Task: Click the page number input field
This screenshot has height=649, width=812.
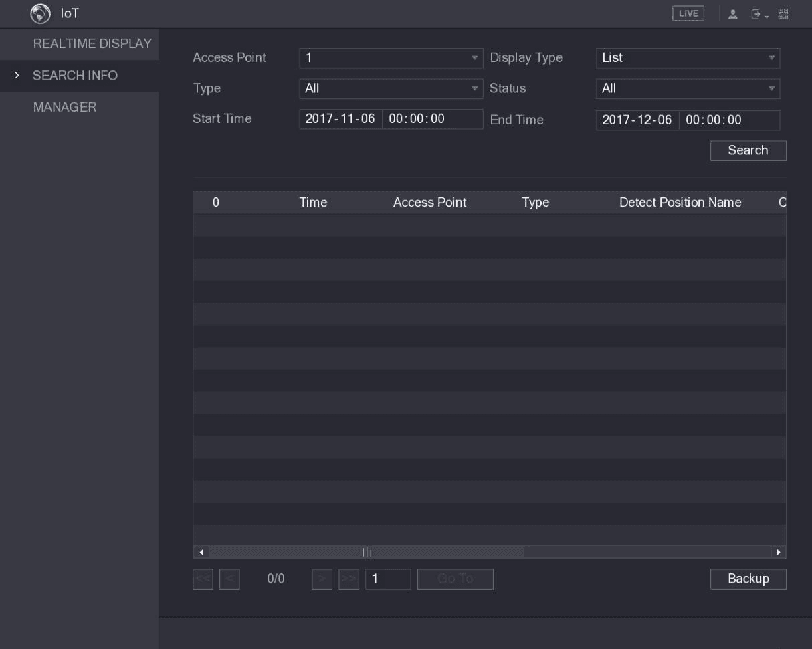Action: 388,579
